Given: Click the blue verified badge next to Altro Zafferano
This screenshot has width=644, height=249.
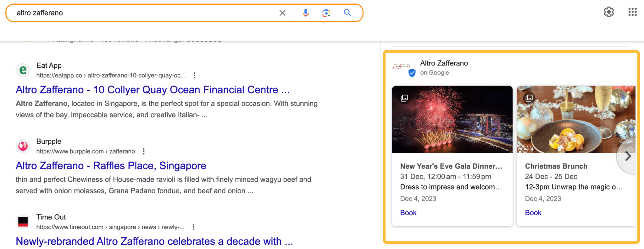Looking at the screenshot, I should click(412, 73).
